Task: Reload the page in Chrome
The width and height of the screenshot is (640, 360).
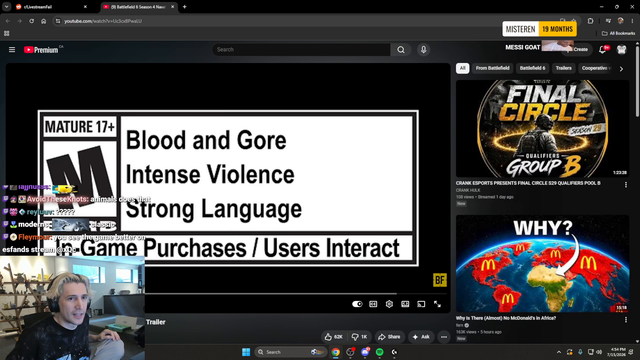Action: 31,21
